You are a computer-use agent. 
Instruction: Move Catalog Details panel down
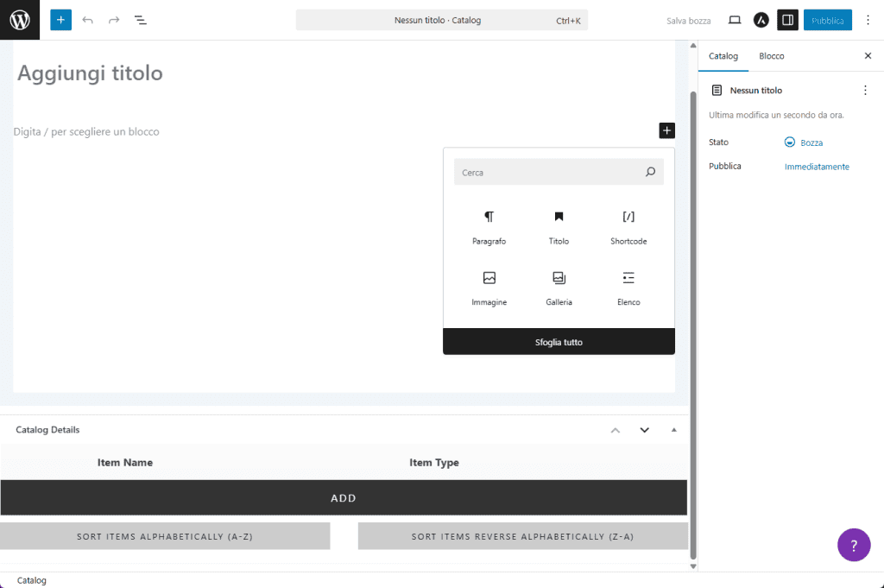[644, 430]
